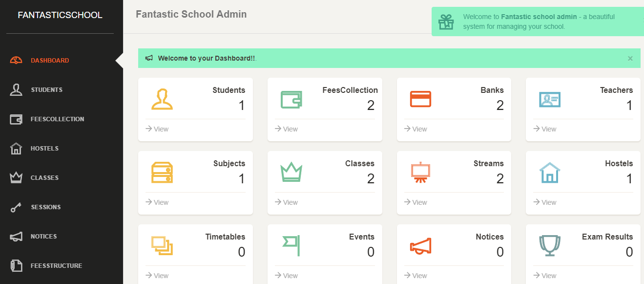Click the Timetables layered pages icon
This screenshot has width=644, height=284.
point(162,245)
